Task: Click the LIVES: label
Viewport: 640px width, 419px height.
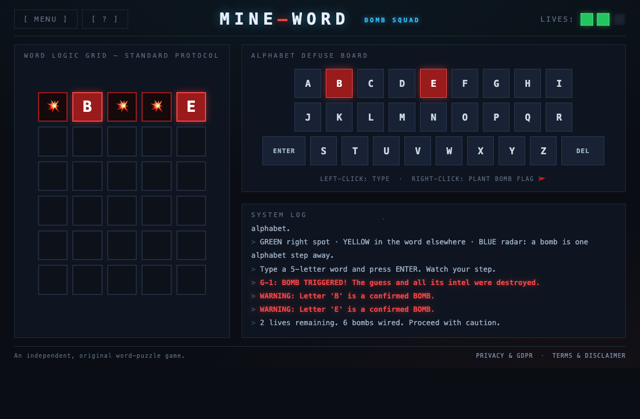Action: [x=557, y=19]
